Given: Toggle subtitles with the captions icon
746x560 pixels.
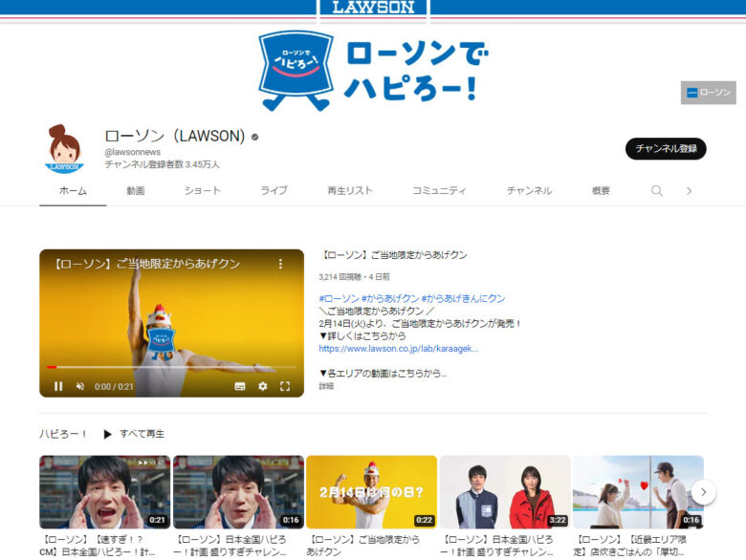Looking at the screenshot, I should coord(240,386).
